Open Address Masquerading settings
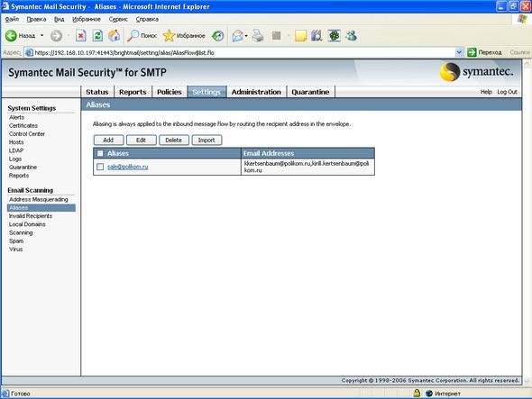The height and width of the screenshot is (399, 532). click(x=39, y=199)
